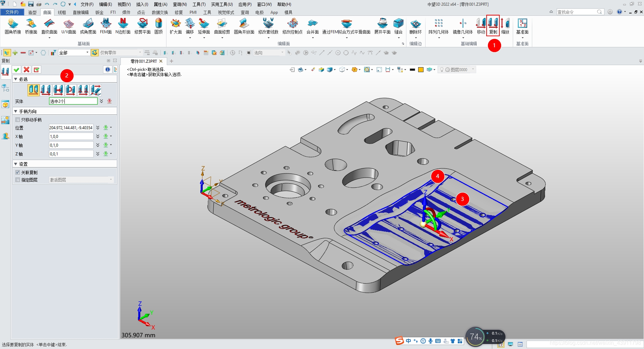Open the 全部 filter dropdown
This screenshot has height=349, width=644.
(87, 52)
